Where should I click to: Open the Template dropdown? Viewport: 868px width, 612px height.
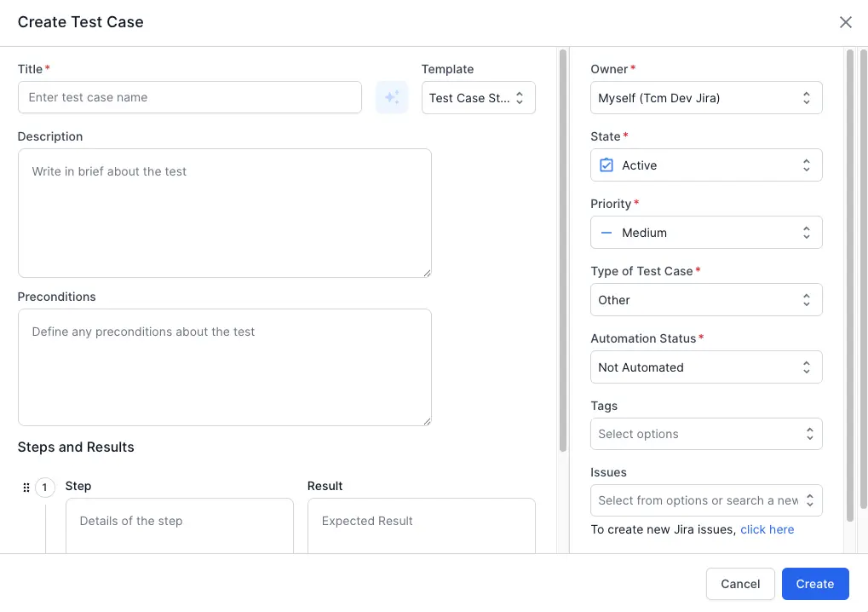click(x=478, y=97)
